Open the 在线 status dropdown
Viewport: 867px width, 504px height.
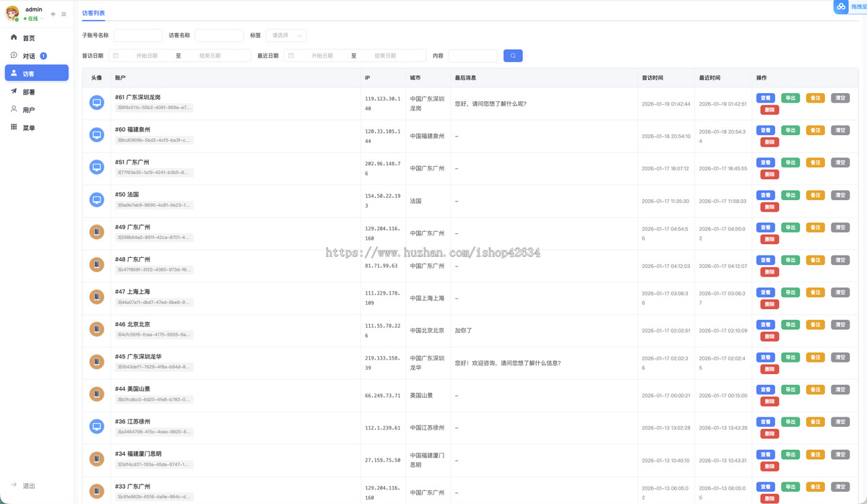click(x=35, y=19)
